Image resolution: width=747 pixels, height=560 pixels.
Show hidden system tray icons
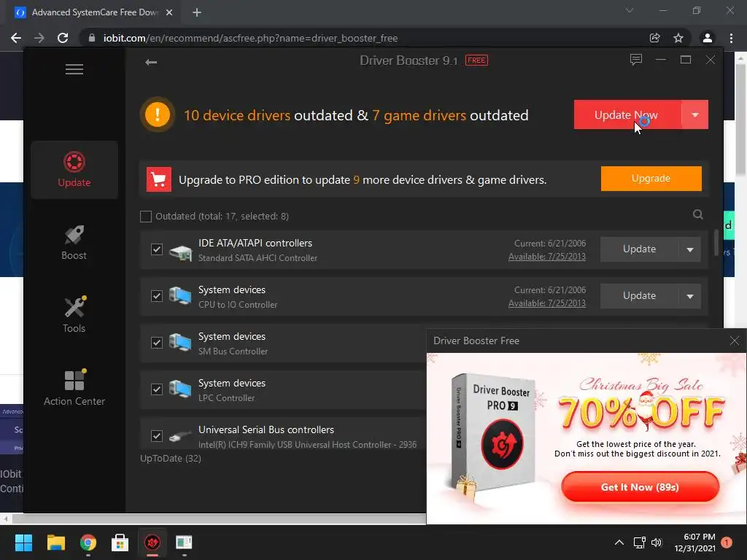click(x=619, y=542)
